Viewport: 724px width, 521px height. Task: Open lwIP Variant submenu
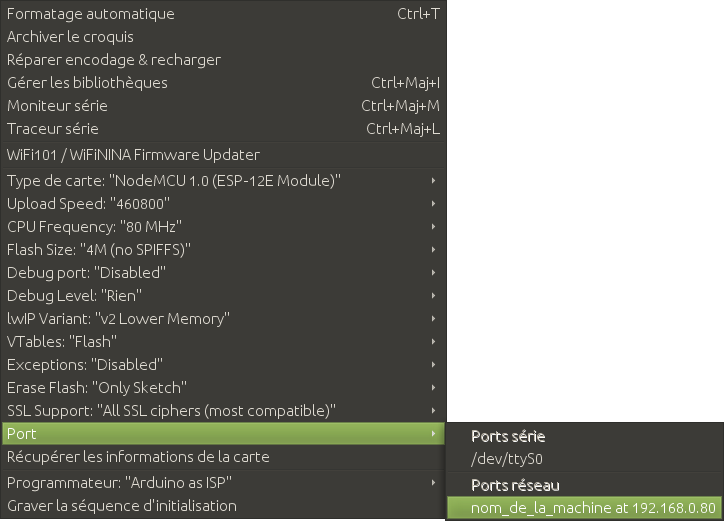pyautogui.click(x=118, y=319)
